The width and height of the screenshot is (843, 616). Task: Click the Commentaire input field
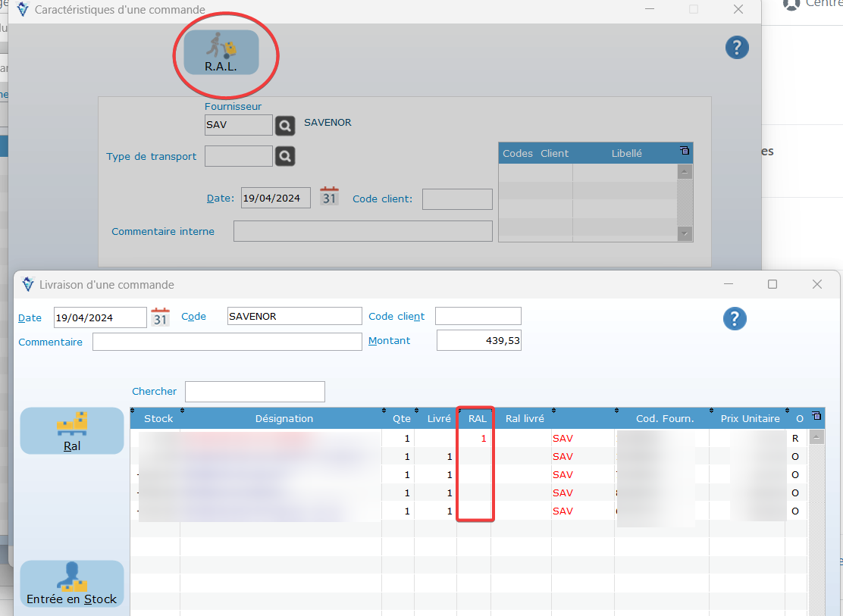[227, 342]
